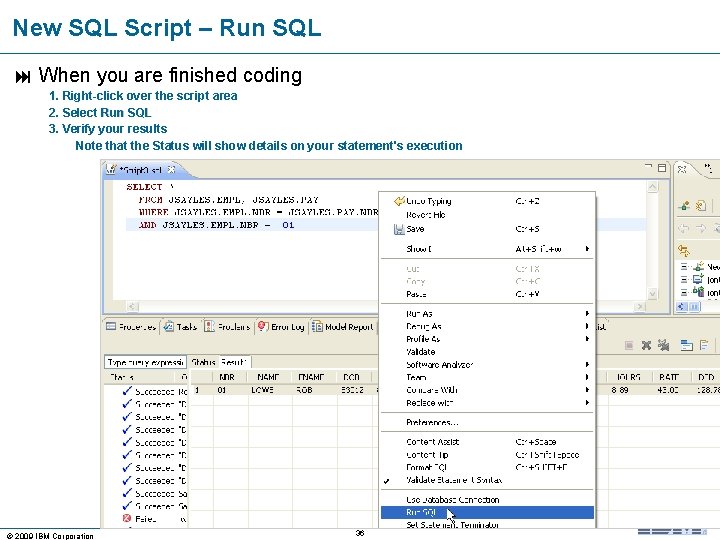Click the Undo Typing arrow icon
This screenshot has width=720, height=540.
[399, 201]
